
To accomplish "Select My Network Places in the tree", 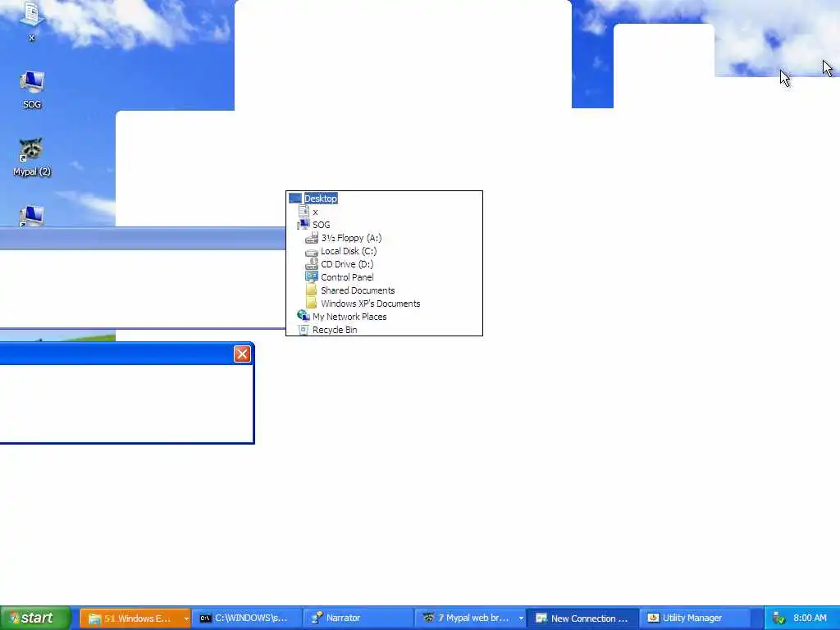I will pyautogui.click(x=349, y=317).
